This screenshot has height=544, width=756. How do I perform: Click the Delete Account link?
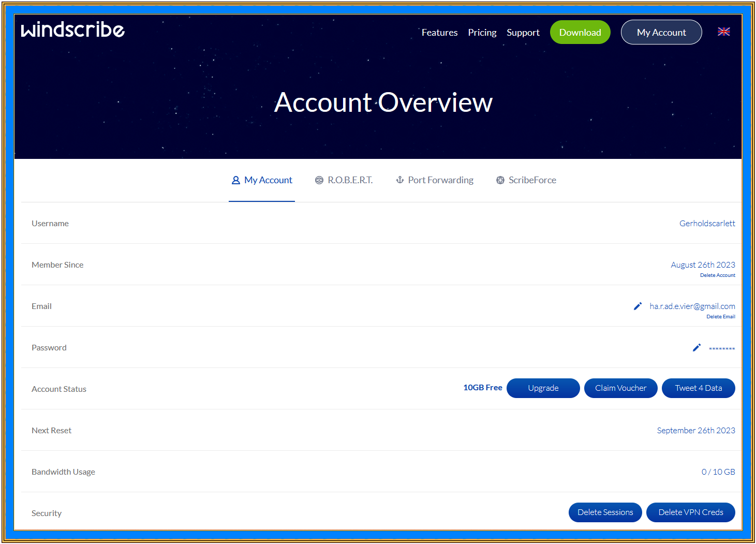click(x=718, y=275)
